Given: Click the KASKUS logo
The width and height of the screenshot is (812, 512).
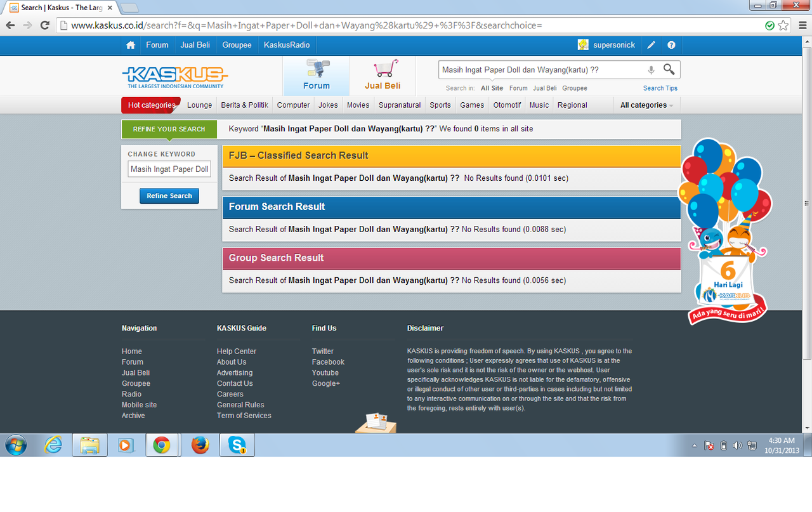Looking at the screenshot, I should [x=175, y=77].
